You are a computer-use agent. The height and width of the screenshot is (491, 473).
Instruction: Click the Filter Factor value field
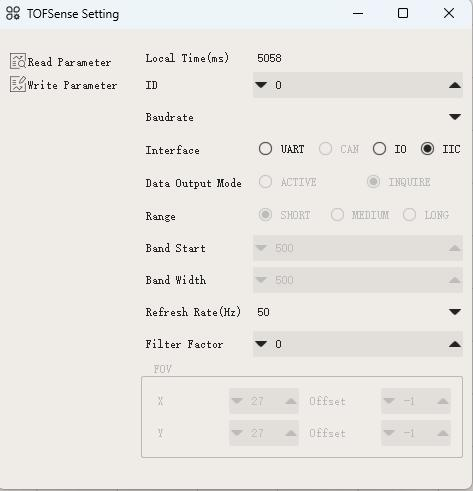coord(358,344)
